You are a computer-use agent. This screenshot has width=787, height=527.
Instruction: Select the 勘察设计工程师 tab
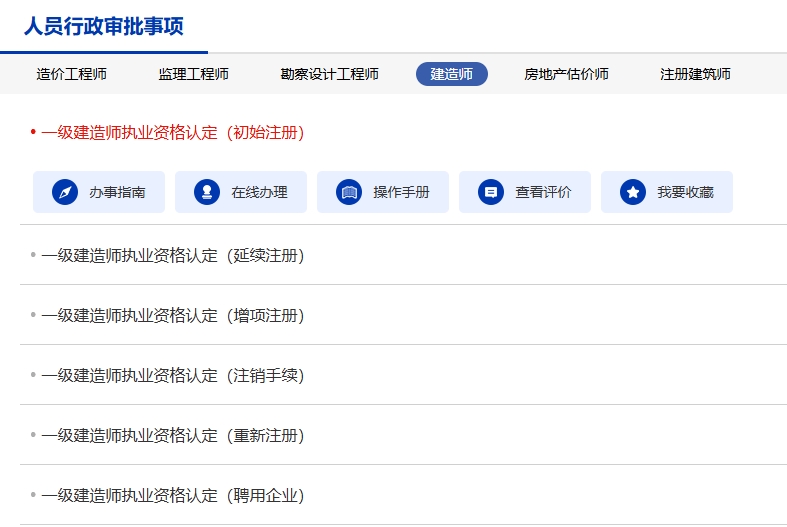click(329, 74)
